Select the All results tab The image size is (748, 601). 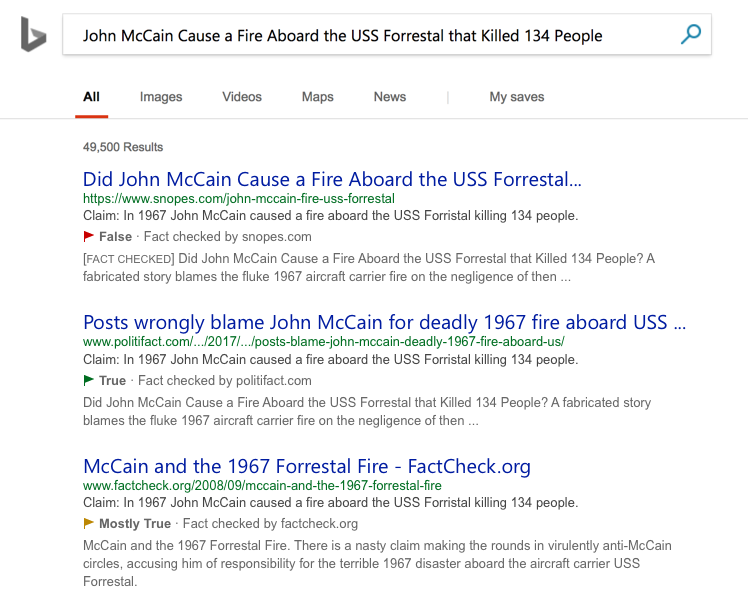tap(91, 97)
